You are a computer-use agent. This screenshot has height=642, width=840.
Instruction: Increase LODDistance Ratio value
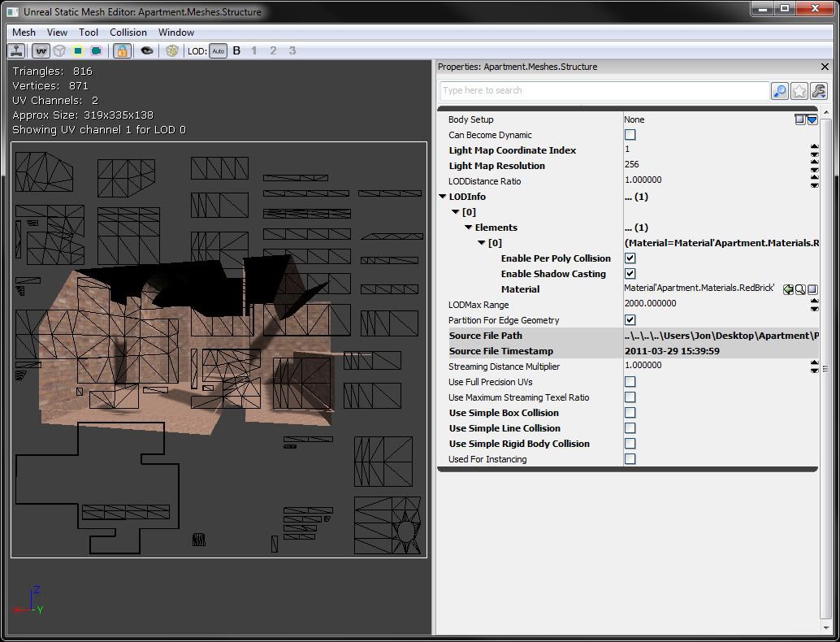click(x=814, y=177)
